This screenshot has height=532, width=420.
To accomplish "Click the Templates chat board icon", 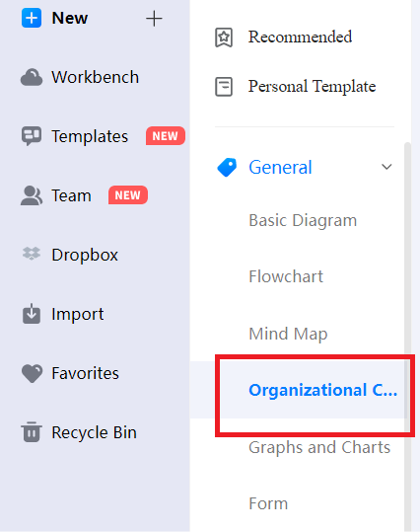I will click(x=32, y=136).
